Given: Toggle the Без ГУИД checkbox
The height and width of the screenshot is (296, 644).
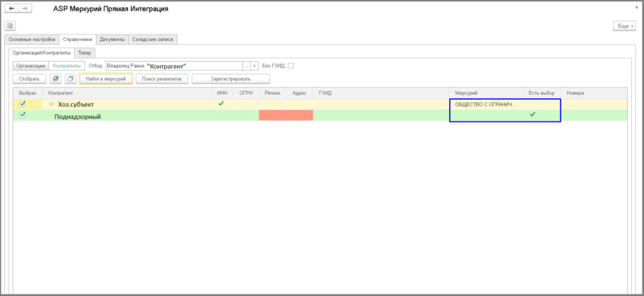Looking at the screenshot, I should tap(291, 66).
